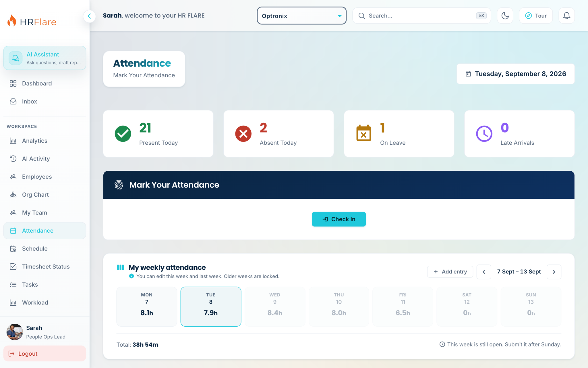The width and height of the screenshot is (588, 368).
Task: Click the Employees people icon
Action: pyautogui.click(x=13, y=177)
